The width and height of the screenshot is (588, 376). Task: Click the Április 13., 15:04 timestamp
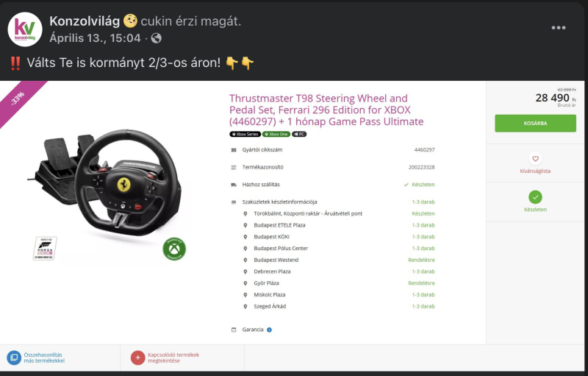[95, 38]
